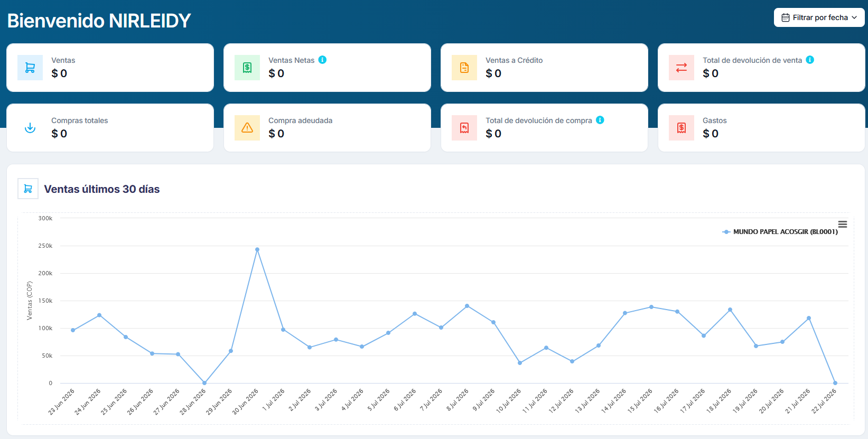The height and width of the screenshot is (439, 868).
Task: Click the cart icon beside Ventas últimos 30 días
Action: click(x=28, y=189)
